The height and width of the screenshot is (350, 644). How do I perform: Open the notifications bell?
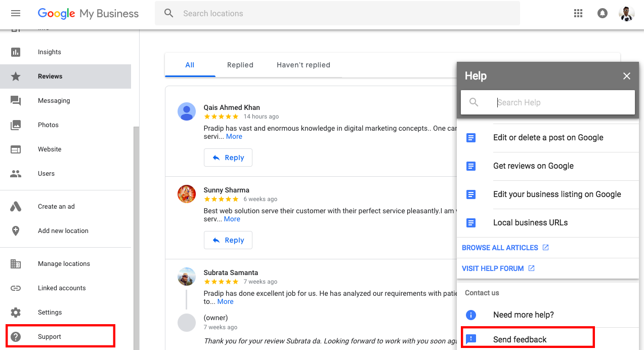(603, 13)
